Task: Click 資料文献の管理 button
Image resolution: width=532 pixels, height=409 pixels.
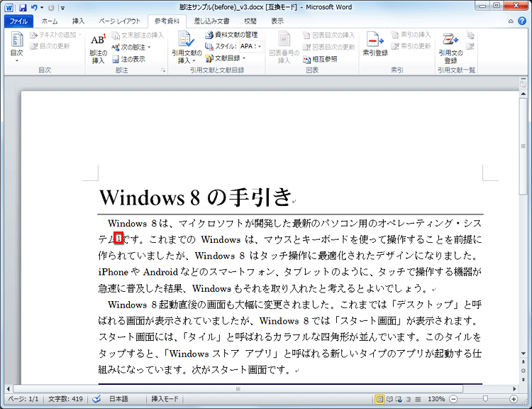Action: 231,35
